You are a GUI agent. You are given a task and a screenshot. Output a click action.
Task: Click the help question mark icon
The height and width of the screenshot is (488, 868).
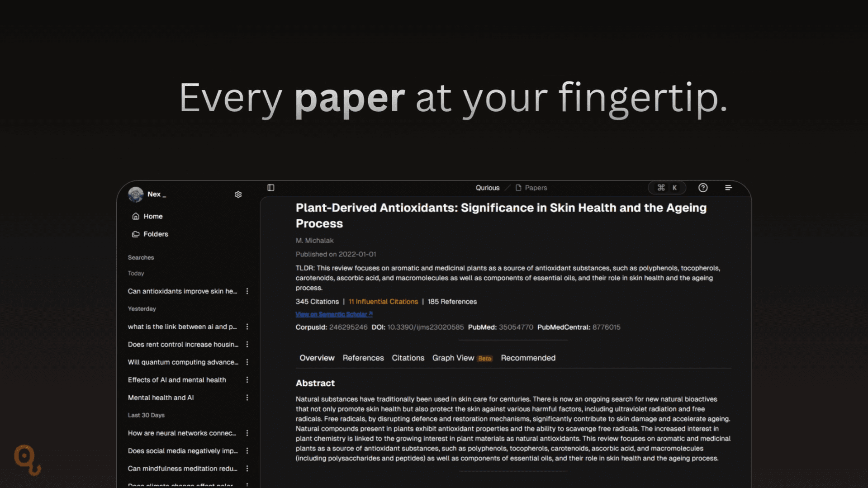702,188
